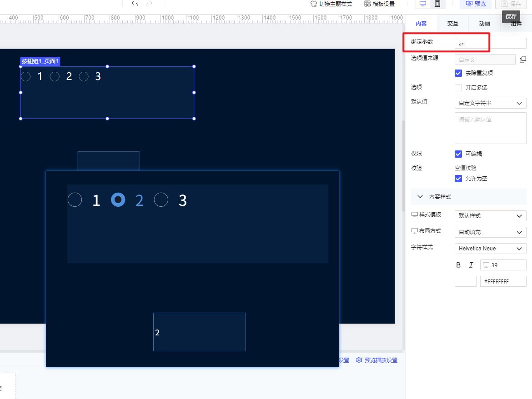This screenshot has height=399, width=532.
Task: Click 预览播放设置 gear settings
Action: 376,360
